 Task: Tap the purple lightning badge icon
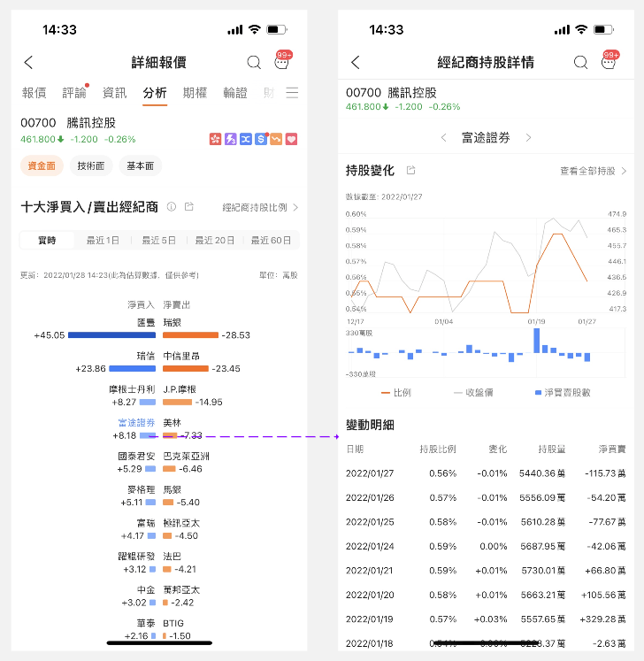(x=231, y=139)
